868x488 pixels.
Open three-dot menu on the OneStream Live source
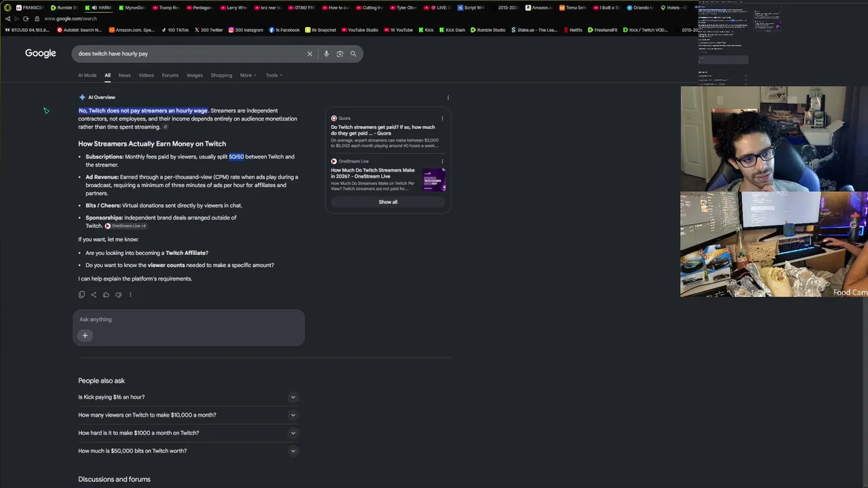(x=442, y=161)
